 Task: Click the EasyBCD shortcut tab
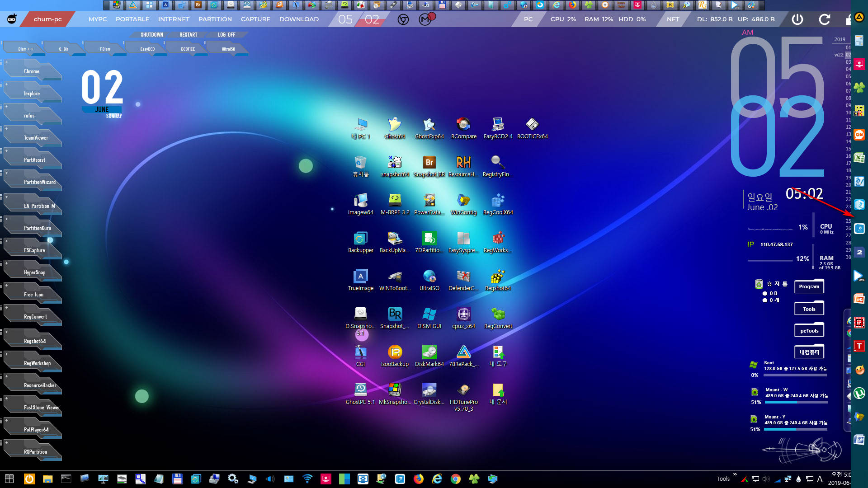coord(147,49)
